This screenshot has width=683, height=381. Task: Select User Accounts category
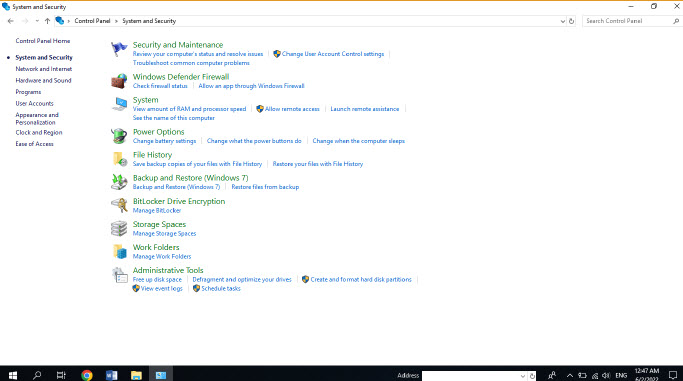tap(34, 104)
